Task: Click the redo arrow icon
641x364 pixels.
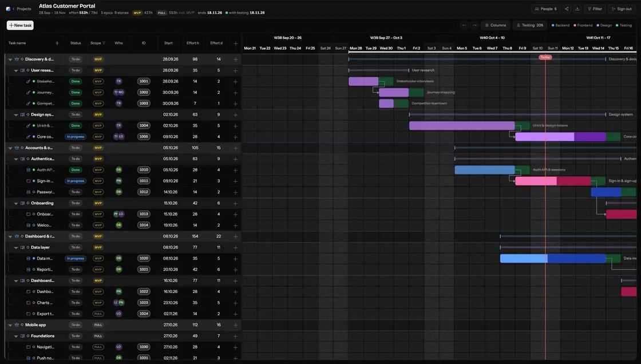Action: click(474, 25)
